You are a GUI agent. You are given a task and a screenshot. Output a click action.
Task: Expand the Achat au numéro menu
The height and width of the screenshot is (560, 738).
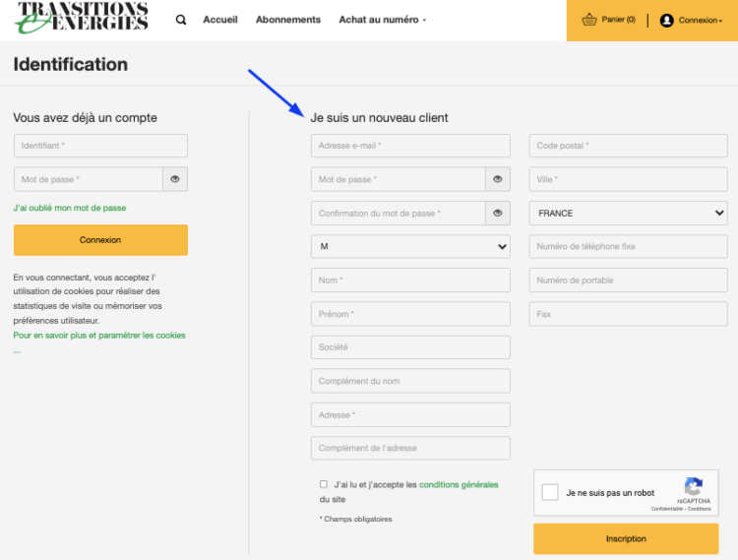(382, 20)
